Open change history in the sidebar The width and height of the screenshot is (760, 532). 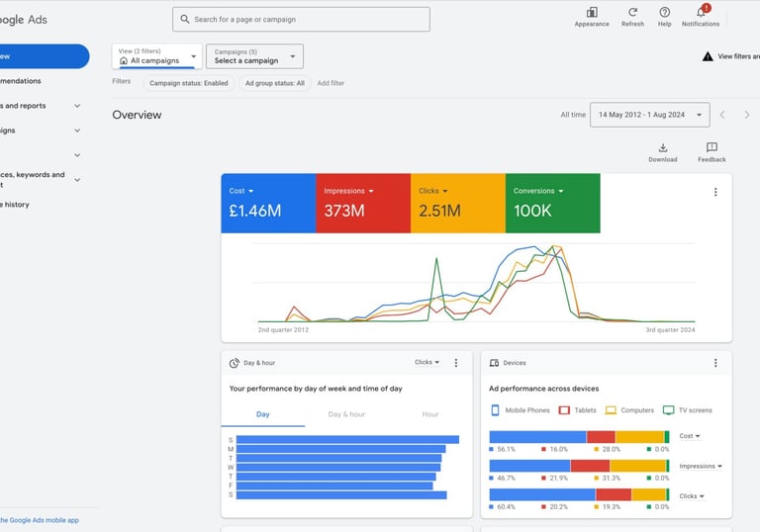(x=15, y=205)
